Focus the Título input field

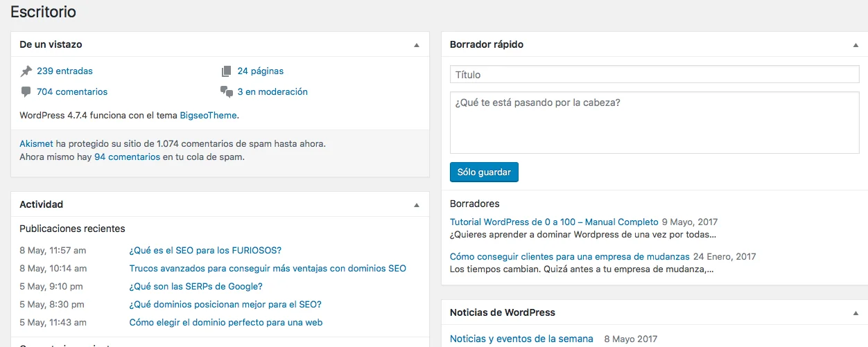[654, 75]
